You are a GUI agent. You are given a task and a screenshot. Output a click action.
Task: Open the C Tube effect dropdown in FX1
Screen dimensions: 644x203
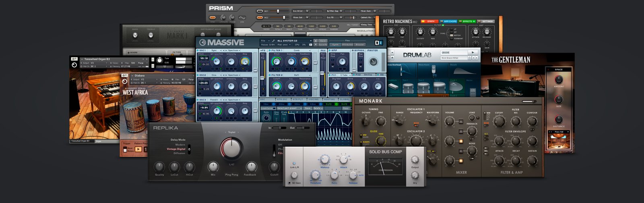pyautogui.click(x=345, y=75)
